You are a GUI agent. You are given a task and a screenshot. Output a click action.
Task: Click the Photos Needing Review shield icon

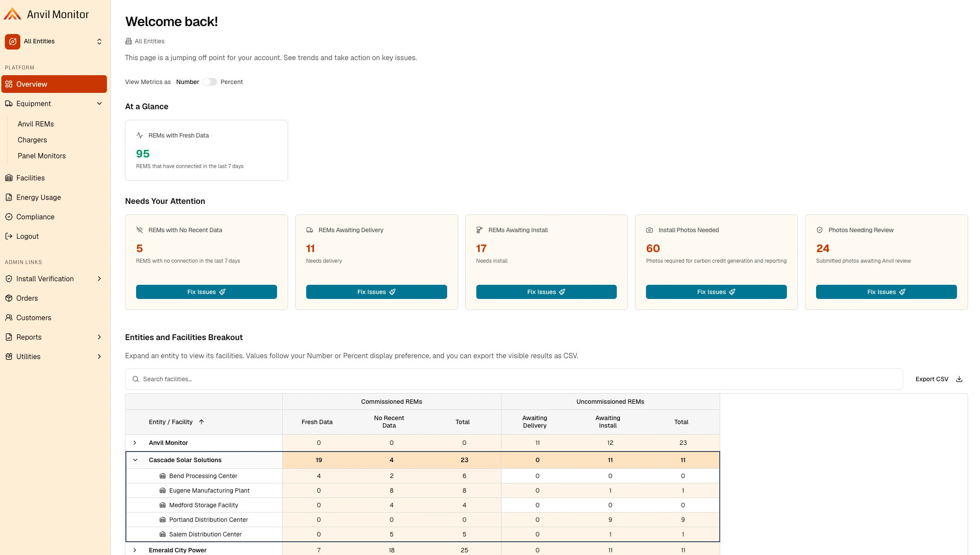820,230
